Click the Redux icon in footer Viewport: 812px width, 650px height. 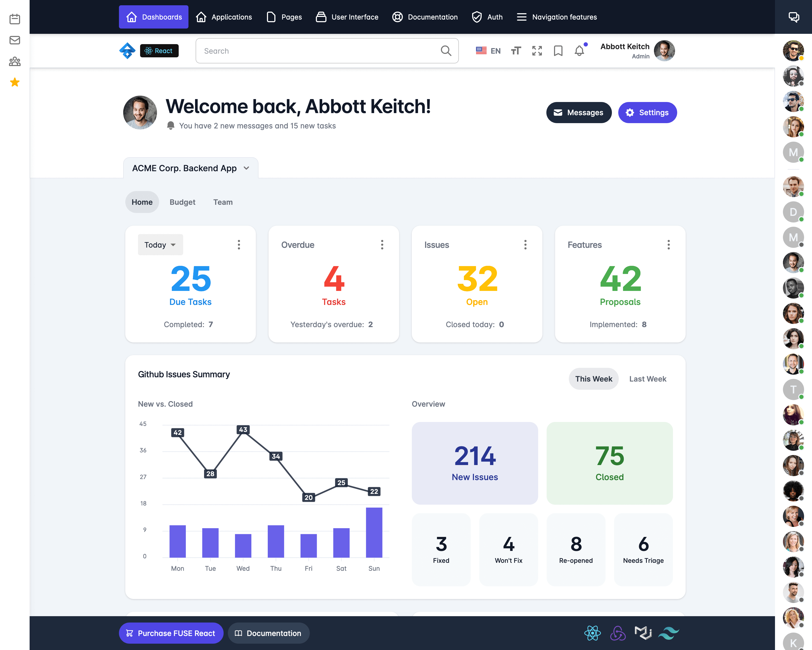[x=618, y=633]
